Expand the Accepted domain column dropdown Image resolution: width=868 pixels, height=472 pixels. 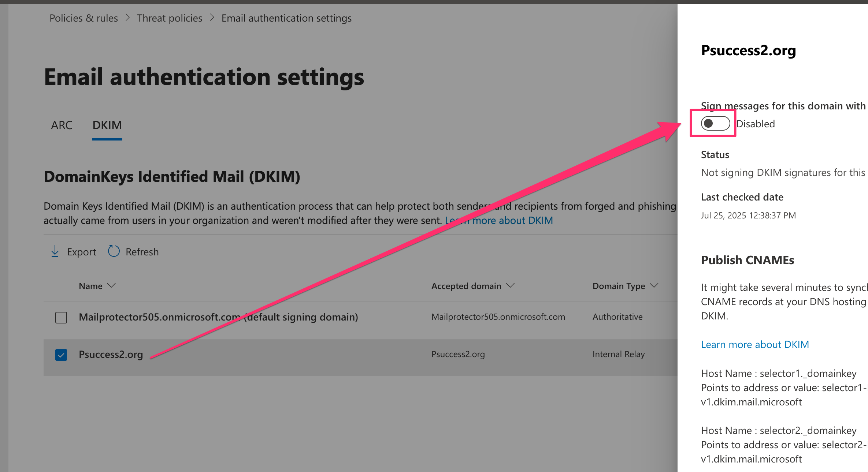(x=510, y=285)
